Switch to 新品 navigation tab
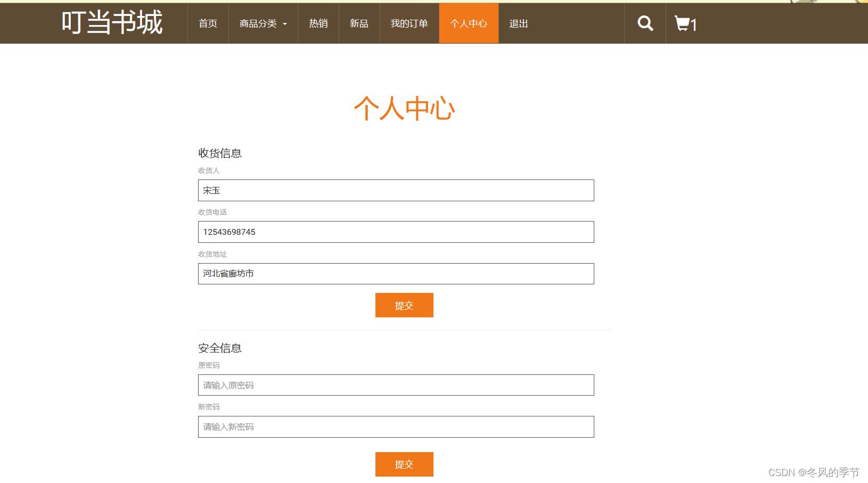This screenshot has width=868, height=483. [x=358, y=23]
